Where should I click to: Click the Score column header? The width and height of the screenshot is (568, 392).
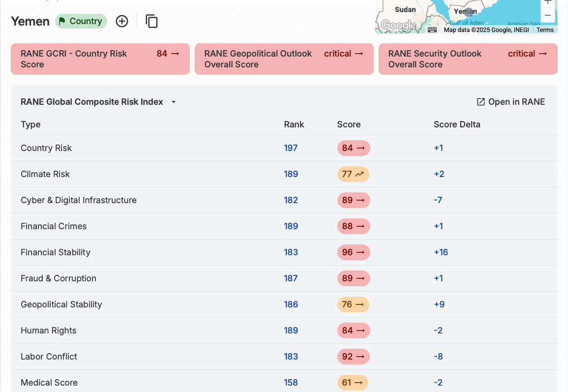pyautogui.click(x=349, y=124)
